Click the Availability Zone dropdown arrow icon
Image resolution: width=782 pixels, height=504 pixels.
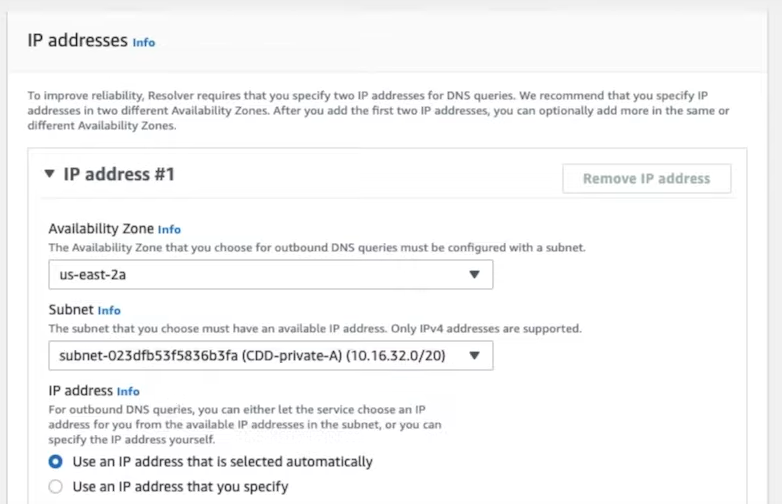pos(474,274)
